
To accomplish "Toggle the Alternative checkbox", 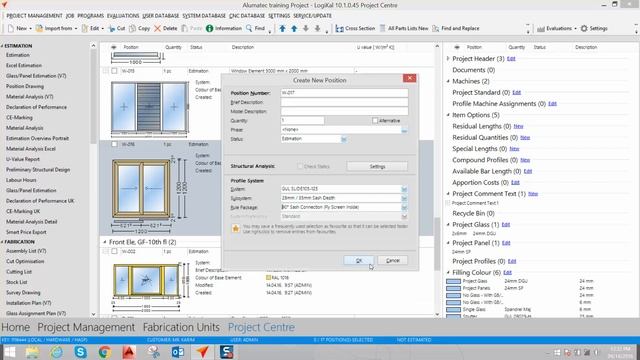I will [375, 120].
